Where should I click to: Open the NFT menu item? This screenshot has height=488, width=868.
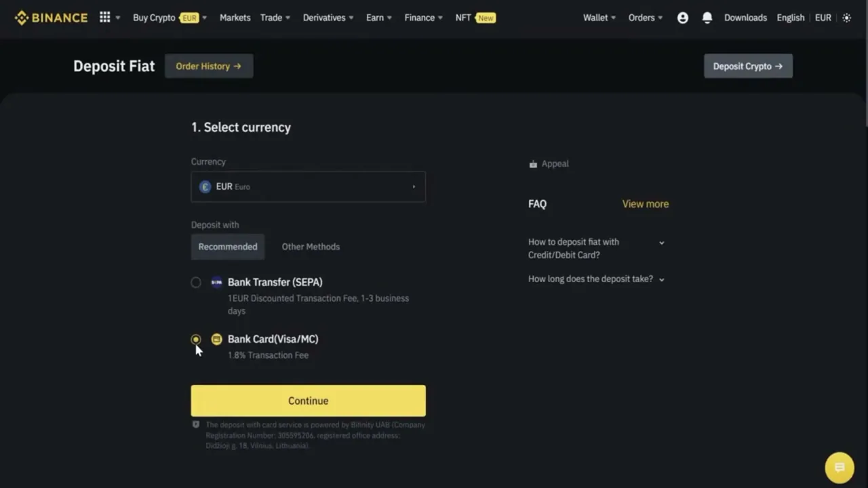475,18
